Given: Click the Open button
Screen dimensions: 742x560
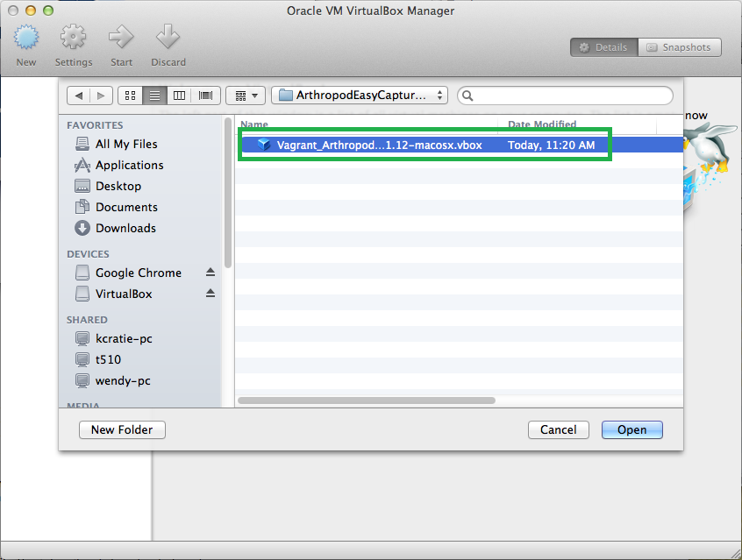Looking at the screenshot, I should point(631,430).
